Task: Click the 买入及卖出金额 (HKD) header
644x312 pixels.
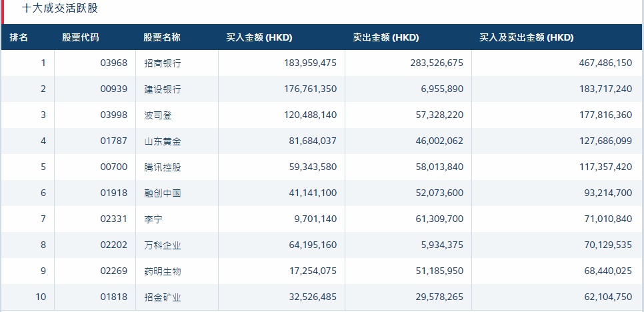Action: coord(527,37)
